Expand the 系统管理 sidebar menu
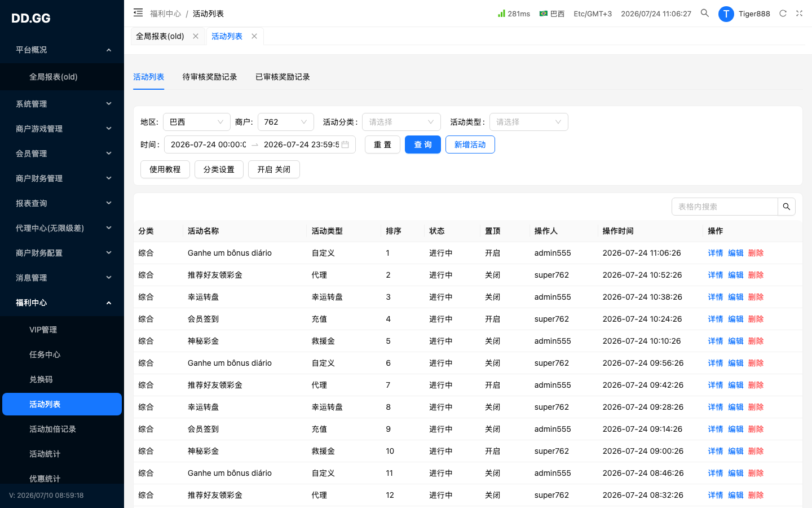Image resolution: width=812 pixels, height=508 pixels. 62,104
